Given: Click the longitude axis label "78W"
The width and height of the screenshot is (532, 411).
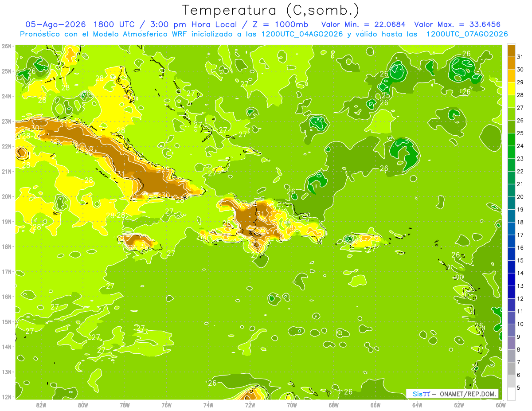Looking at the screenshot, I should point(125,405).
